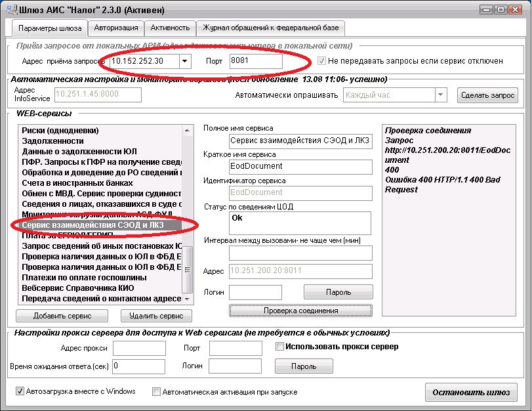532x411 pixels.
Task: Open the Активность tab
Action: pyautogui.click(x=170, y=28)
